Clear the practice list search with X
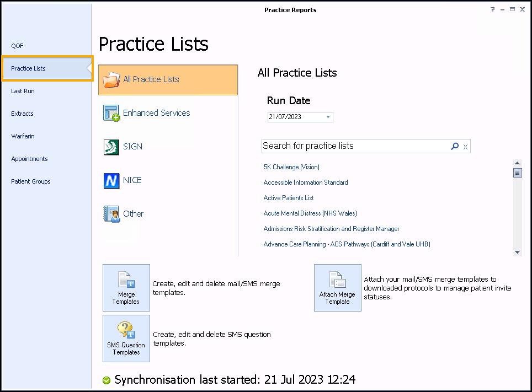The width and height of the screenshot is (532, 392). click(465, 147)
